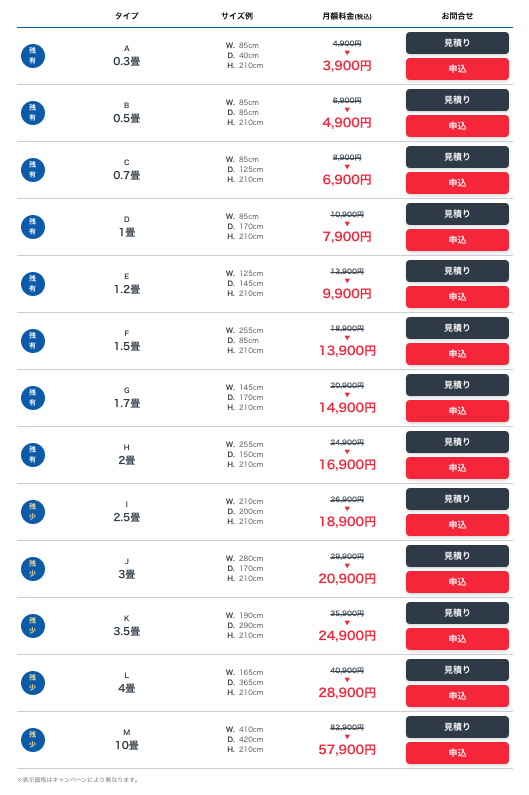This screenshot has height=795, width=529.
Task: Click 申込 for type J 3畳
Action: click(x=457, y=582)
